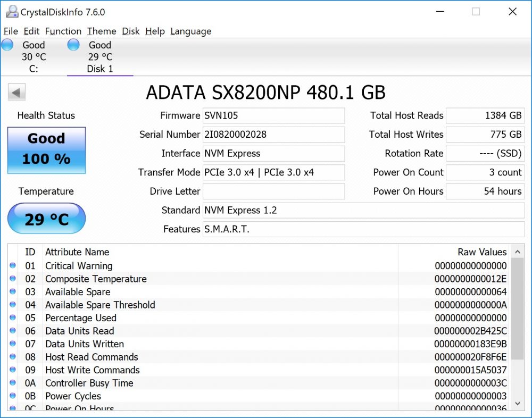
Task: Click the Interface field NVM Express
Action: [x=273, y=154]
